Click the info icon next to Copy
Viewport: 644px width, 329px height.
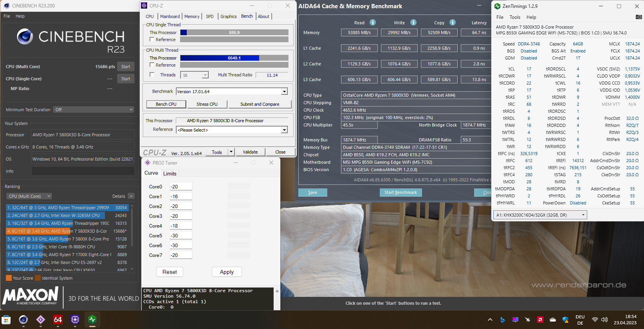point(453,22)
